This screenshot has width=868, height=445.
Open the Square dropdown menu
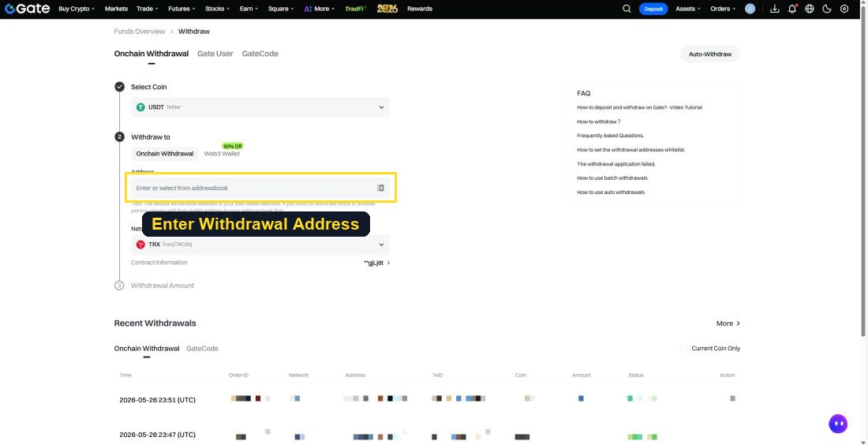pyautogui.click(x=281, y=9)
